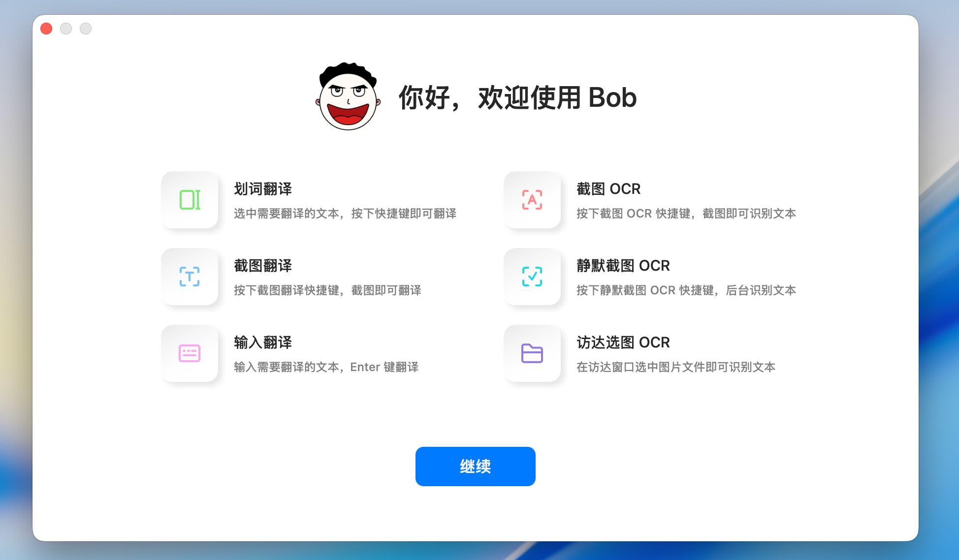
Task: Click the 选中需要翻译的文本 description line
Action: [345, 214]
